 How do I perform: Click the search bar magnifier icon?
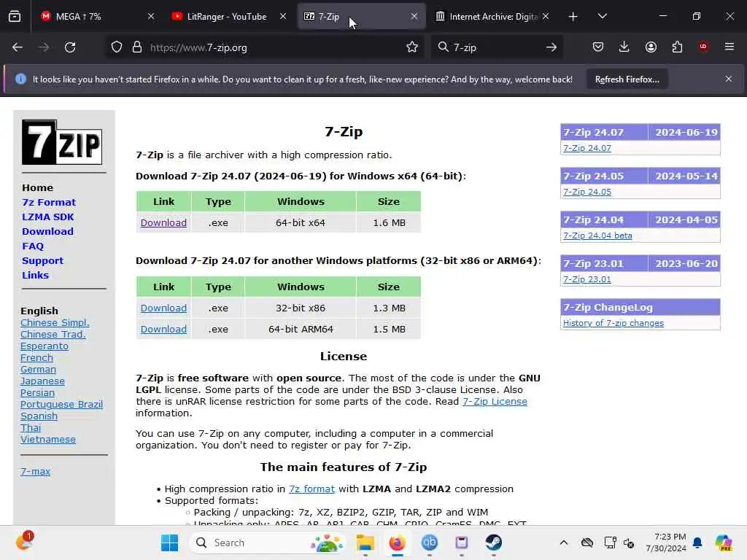[x=443, y=47]
